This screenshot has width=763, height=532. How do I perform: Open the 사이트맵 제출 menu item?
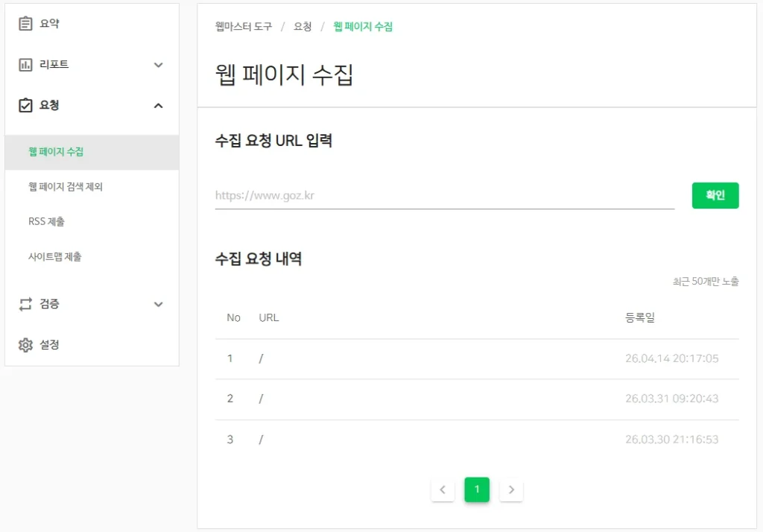(55, 257)
